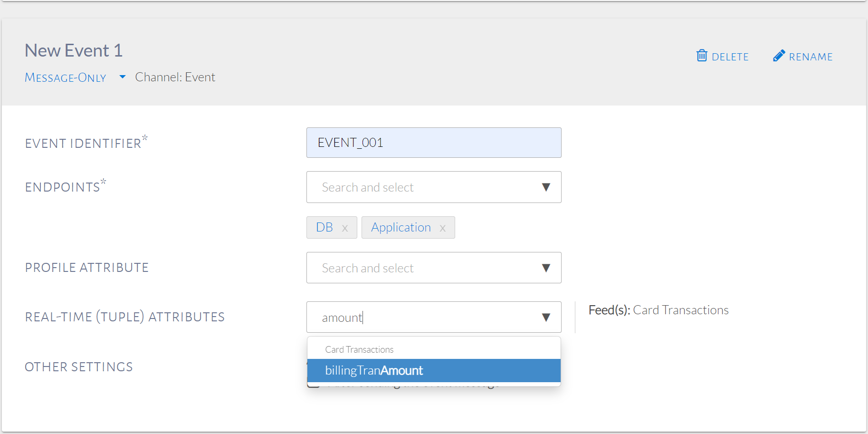The width and height of the screenshot is (868, 434).
Task: Expand the Profile Attribute dropdown arrow
Action: pyautogui.click(x=546, y=268)
